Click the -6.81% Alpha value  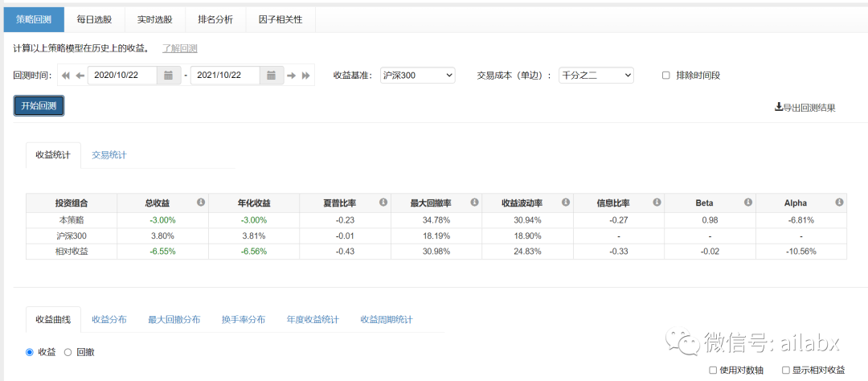tap(801, 220)
